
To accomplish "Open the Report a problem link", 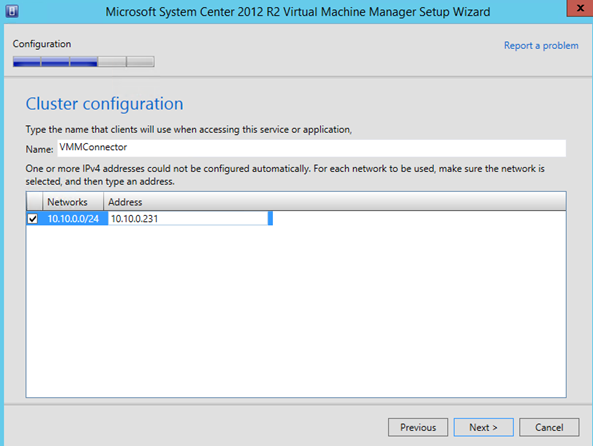I will (x=541, y=45).
